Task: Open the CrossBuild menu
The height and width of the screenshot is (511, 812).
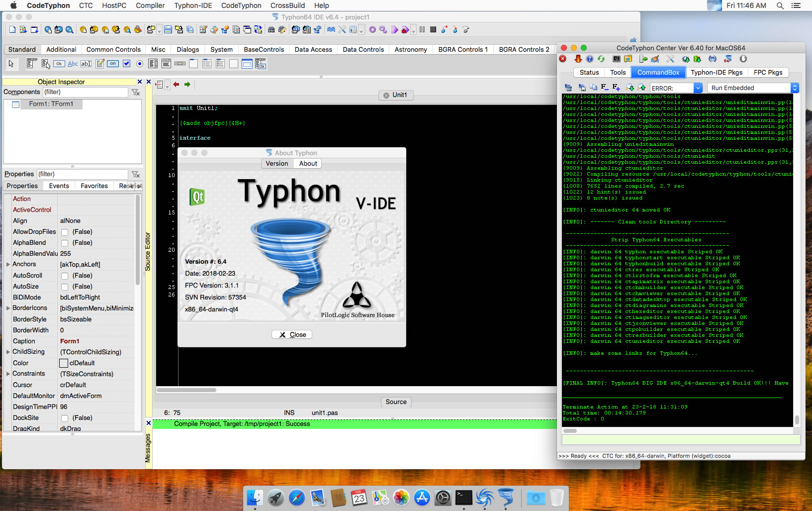Action: [x=287, y=5]
